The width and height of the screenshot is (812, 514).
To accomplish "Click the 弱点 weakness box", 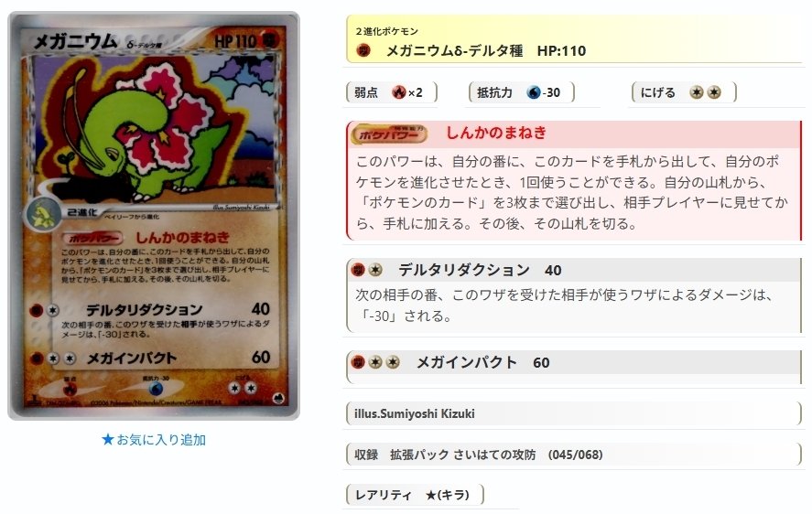I will point(392,92).
